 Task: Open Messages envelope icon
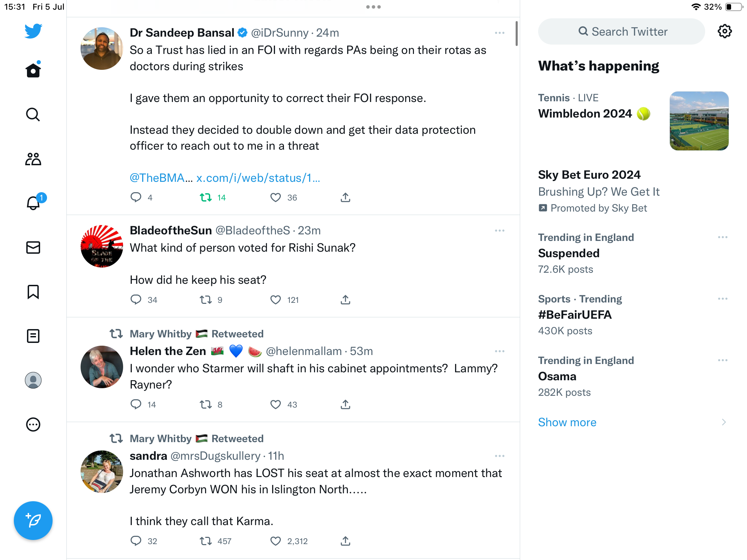point(33,248)
